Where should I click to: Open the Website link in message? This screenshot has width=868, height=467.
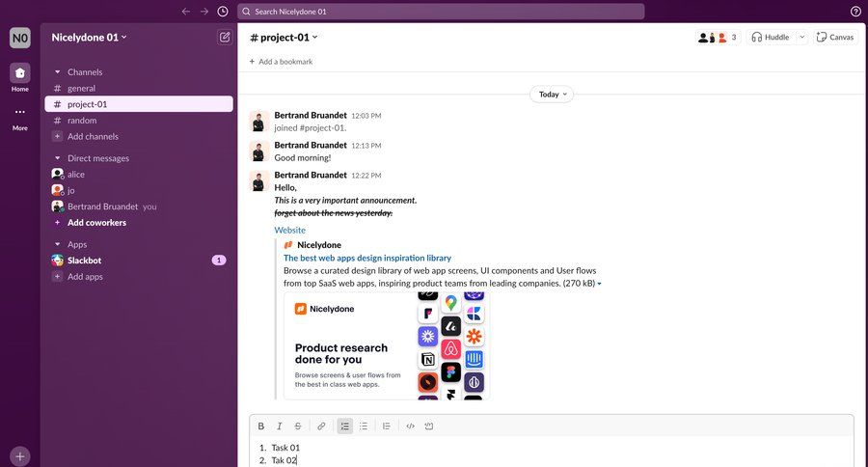(289, 230)
